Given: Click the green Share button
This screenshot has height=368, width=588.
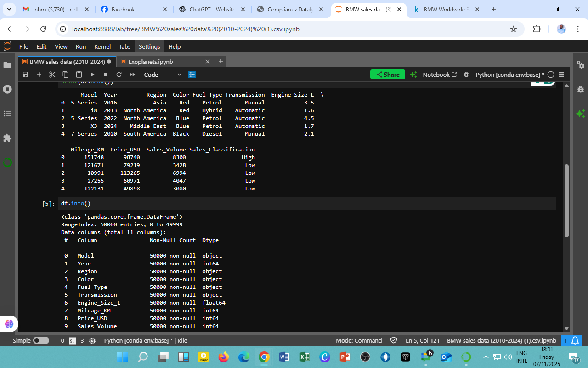Looking at the screenshot, I should pyautogui.click(x=387, y=75).
